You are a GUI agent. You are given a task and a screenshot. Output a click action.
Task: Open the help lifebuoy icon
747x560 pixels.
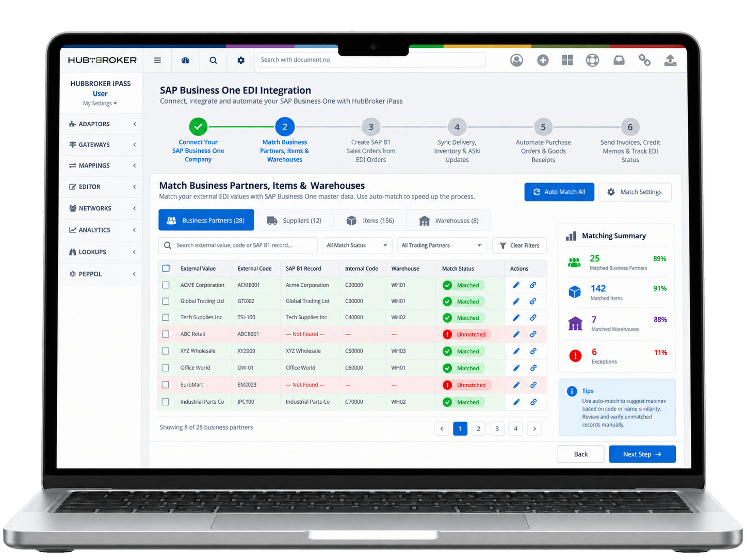point(592,60)
